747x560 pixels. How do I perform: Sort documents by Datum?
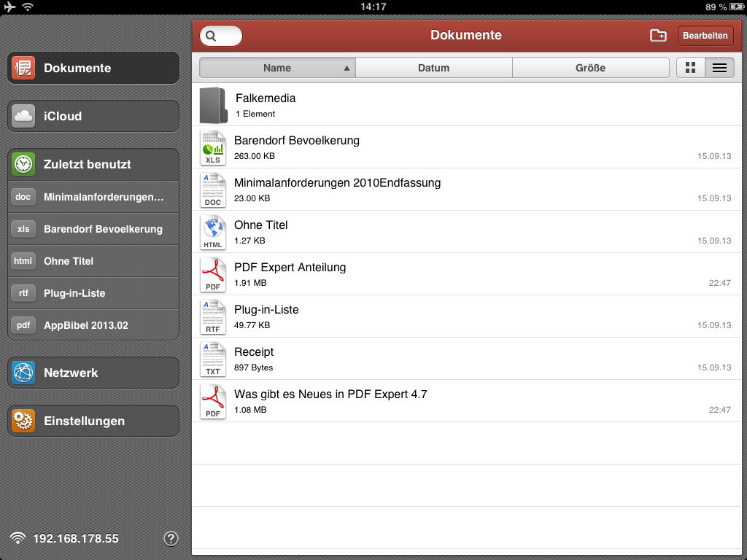(x=433, y=68)
